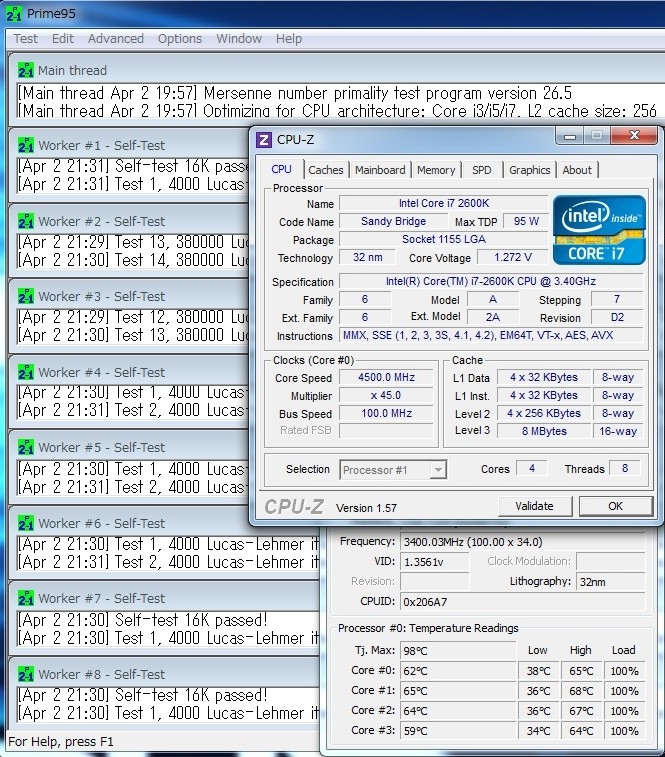Click the Worker #2 Test 14 log line

[x=133, y=260]
